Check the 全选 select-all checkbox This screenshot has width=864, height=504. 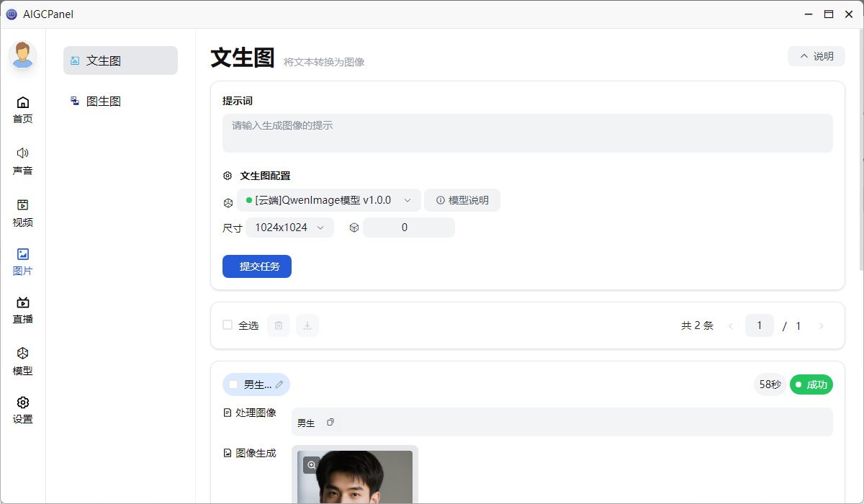228,325
